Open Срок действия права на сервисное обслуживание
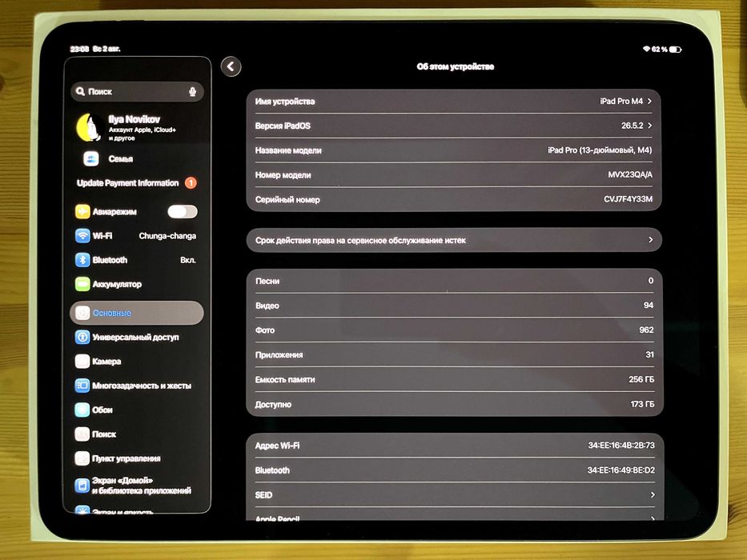The image size is (747, 560). (455, 240)
